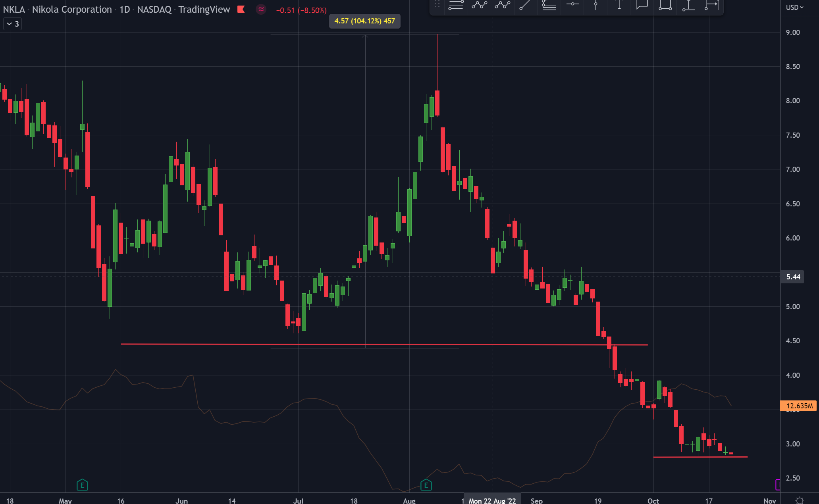This screenshot has width=819, height=504.
Task: Click the −0.51 (−8.50%) change value
Action: point(301,10)
